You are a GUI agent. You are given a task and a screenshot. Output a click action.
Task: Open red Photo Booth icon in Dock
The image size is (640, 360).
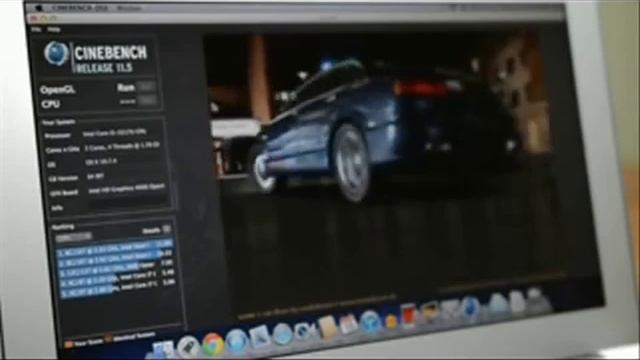[x=409, y=316]
